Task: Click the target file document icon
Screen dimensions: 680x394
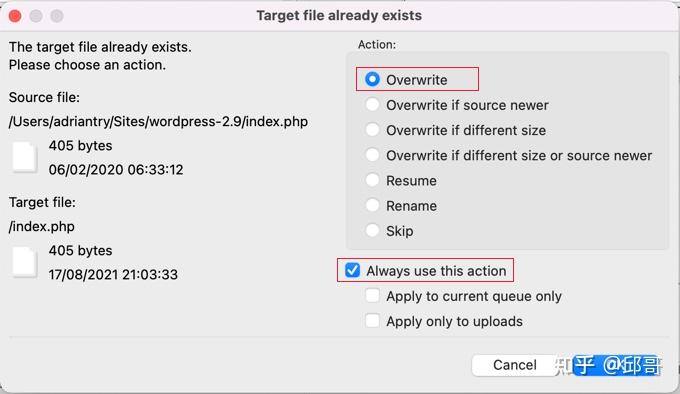Action: pyautogui.click(x=24, y=262)
